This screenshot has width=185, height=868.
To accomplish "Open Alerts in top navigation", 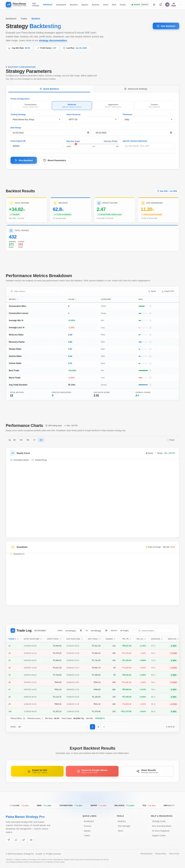I will [106, 5].
